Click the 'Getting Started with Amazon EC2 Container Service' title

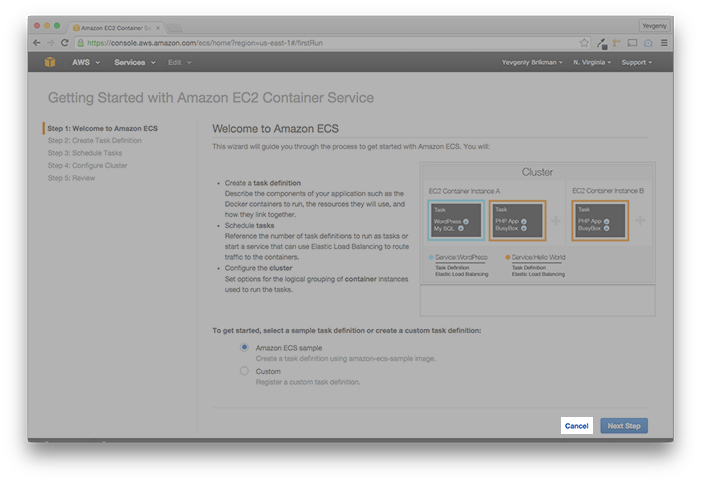coord(211,97)
